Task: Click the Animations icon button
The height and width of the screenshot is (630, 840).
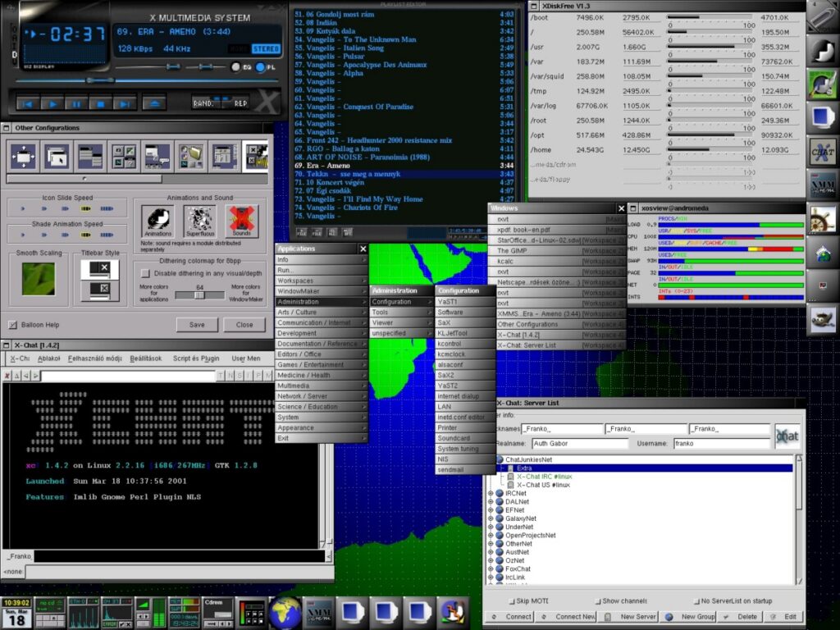Action: coord(157,221)
